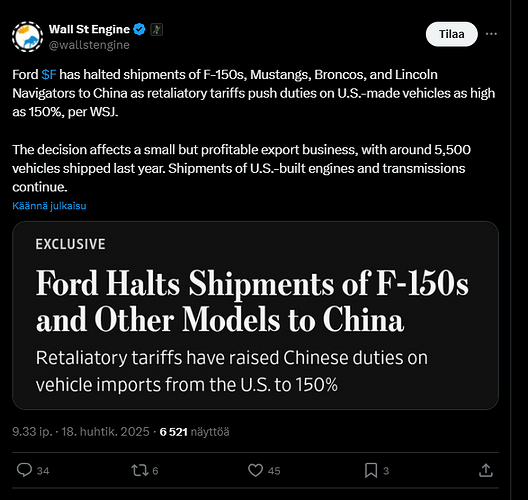Open the 6 521 näyttöä view count
The image size is (528, 500).
[x=194, y=432]
